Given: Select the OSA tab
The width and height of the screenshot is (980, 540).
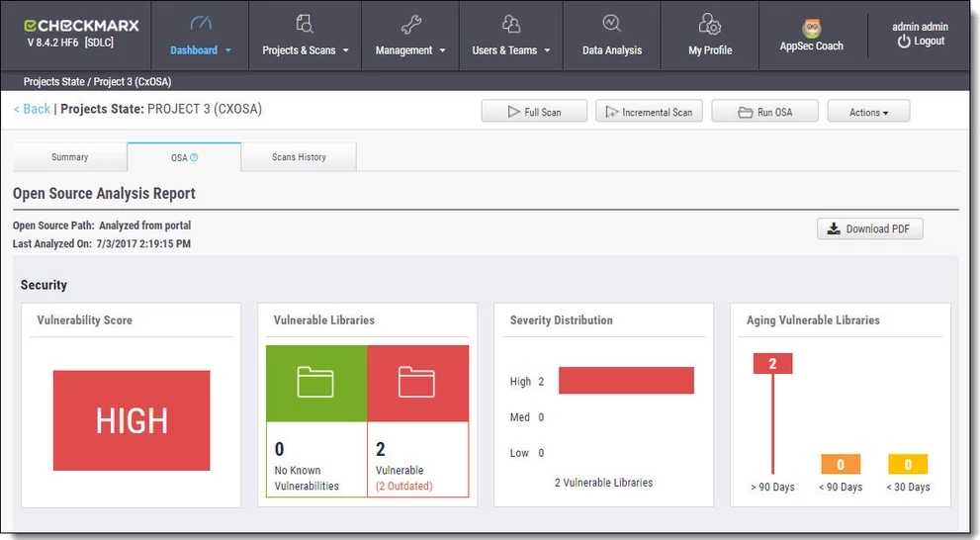Looking at the screenshot, I should click(x=184, y=157).
